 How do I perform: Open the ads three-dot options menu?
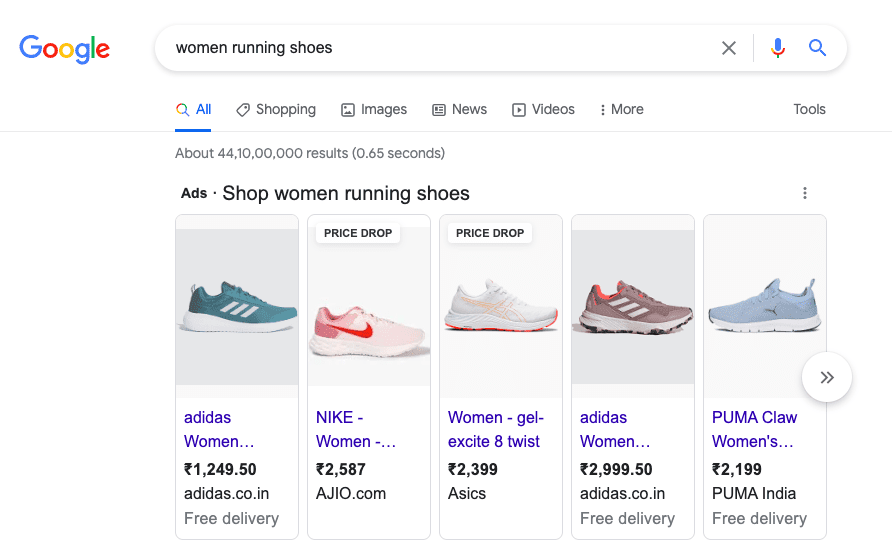click(805, 193)
